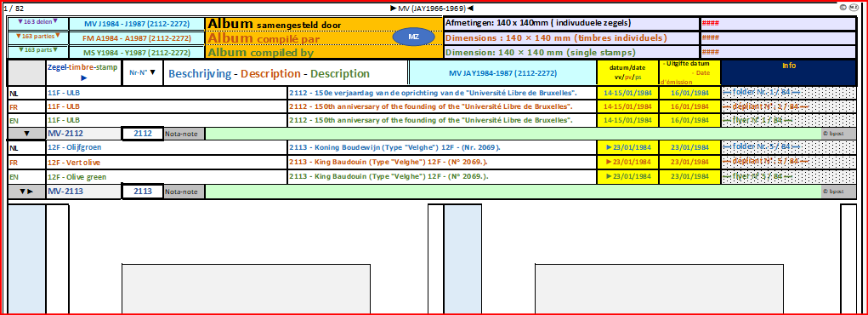Click the '1 / 82' page counter

[x=14, y=9]
